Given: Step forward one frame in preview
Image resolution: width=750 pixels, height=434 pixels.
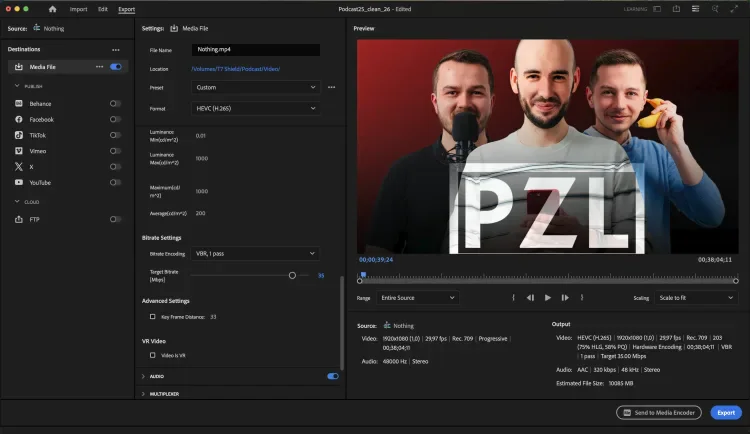Looking at the screenshot, I should click(x=565, y=297).
